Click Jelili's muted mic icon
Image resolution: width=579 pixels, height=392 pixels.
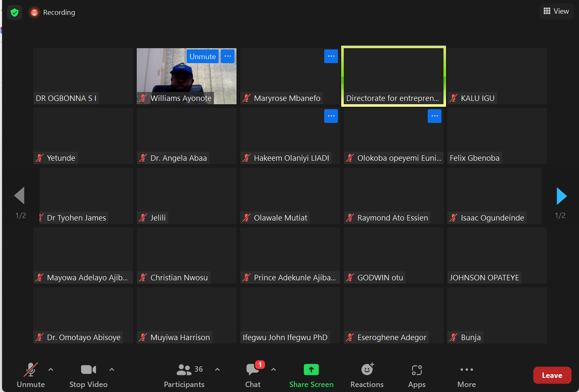pos(143,218)
